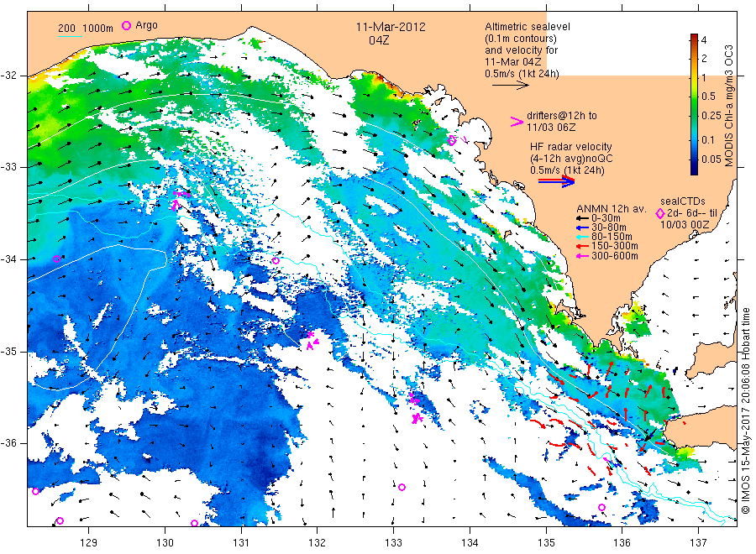This screenshot has height=554, width=756.
Task: Select the Argo float near 135.7°E at the bottom
Action: (601, 507)
